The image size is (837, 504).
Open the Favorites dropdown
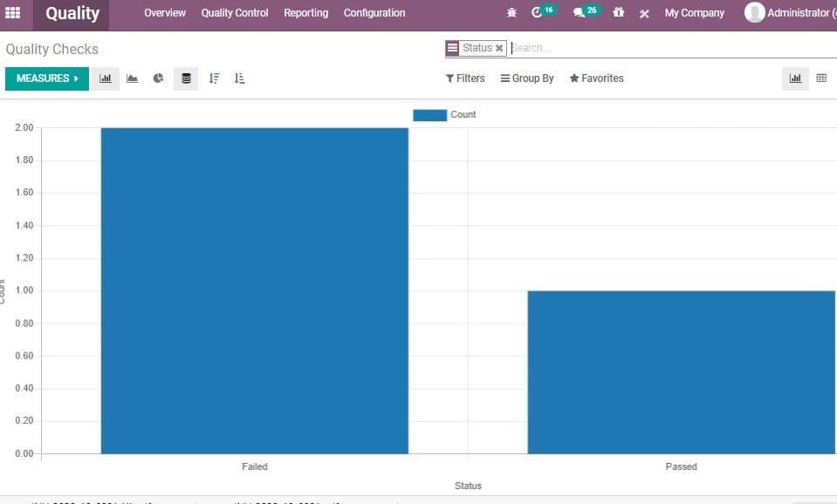click(x=596, y=78)
